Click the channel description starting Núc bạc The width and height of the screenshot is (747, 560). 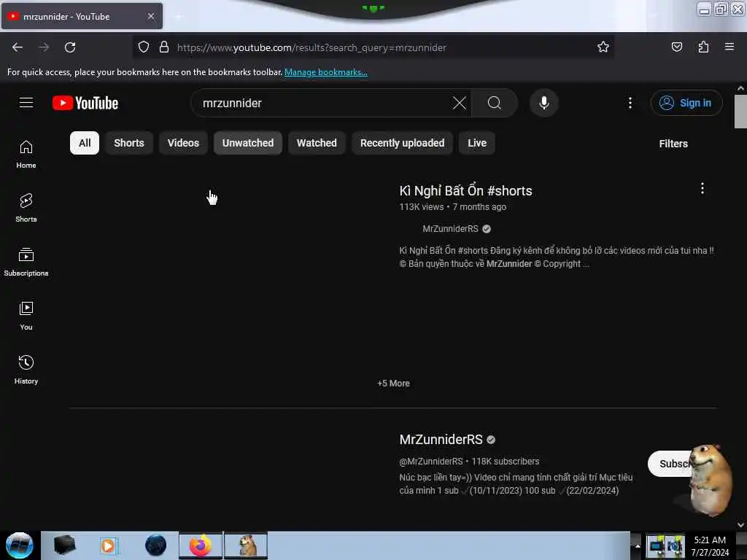[x=516, y=484]
